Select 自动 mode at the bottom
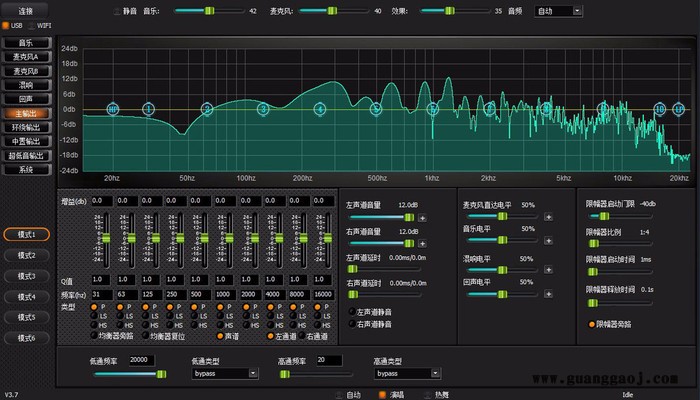 pyautogui.click(x=339, y=395)
